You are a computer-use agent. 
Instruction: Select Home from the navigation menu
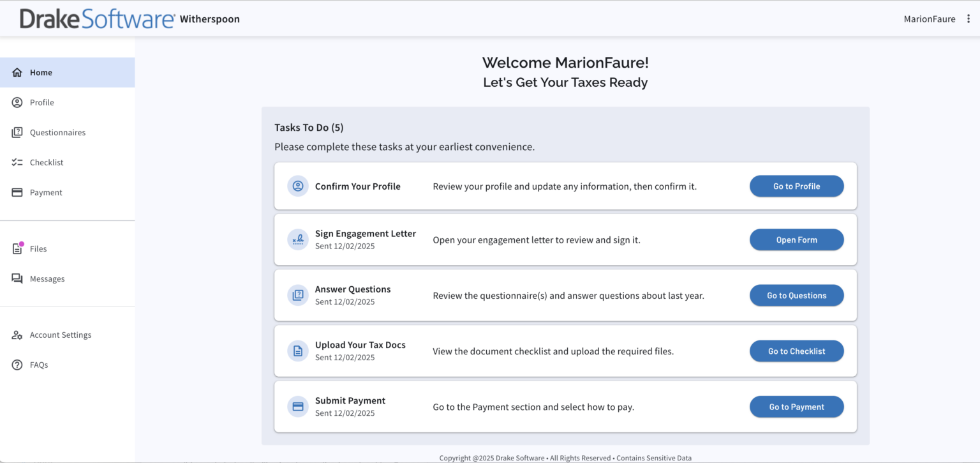(x=41, y=72)
